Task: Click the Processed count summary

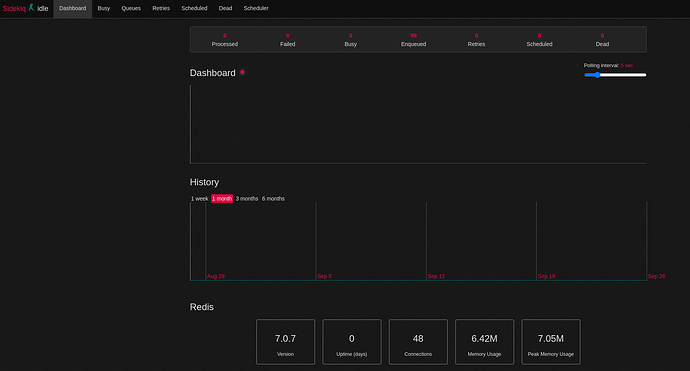Action: point(224,40)
